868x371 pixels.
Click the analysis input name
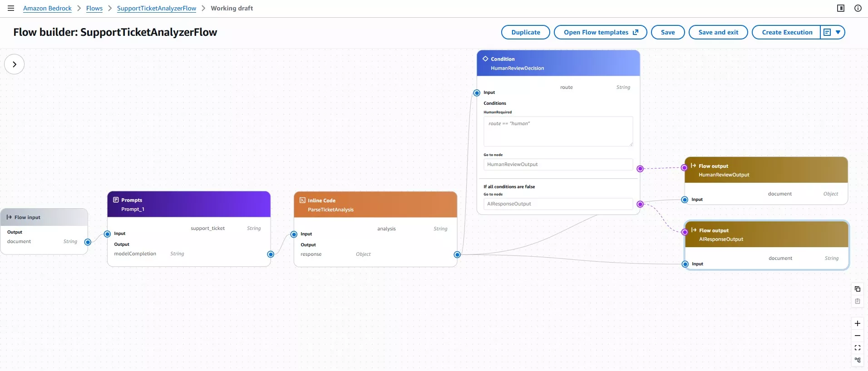(386, 229)
